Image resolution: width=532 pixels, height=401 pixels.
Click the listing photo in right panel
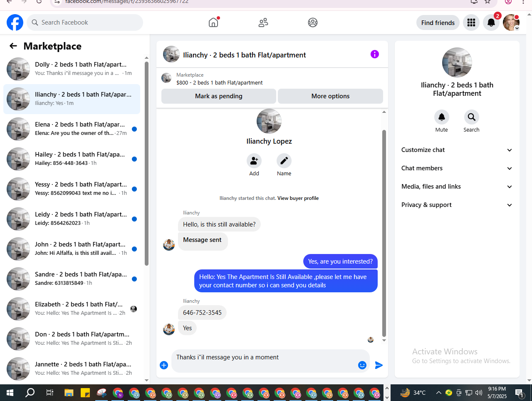click(457, 62)
